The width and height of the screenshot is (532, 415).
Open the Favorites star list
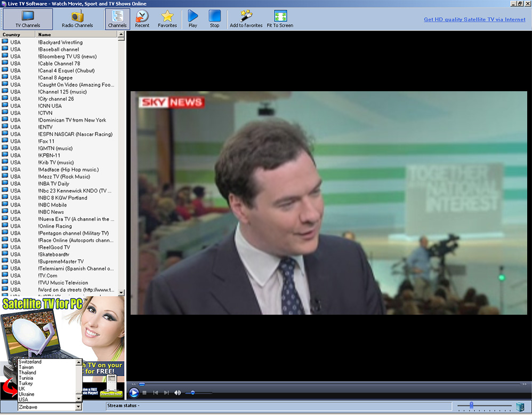(x=167, y=19)
